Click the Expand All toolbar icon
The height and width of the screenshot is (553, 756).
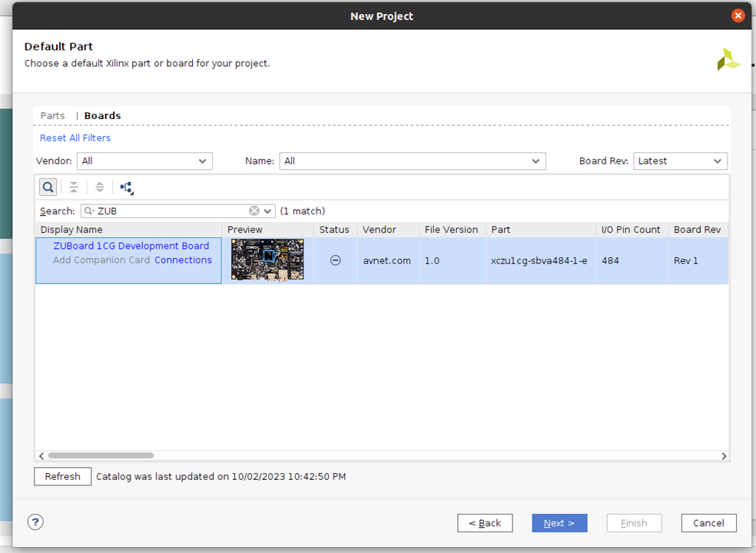99,187
